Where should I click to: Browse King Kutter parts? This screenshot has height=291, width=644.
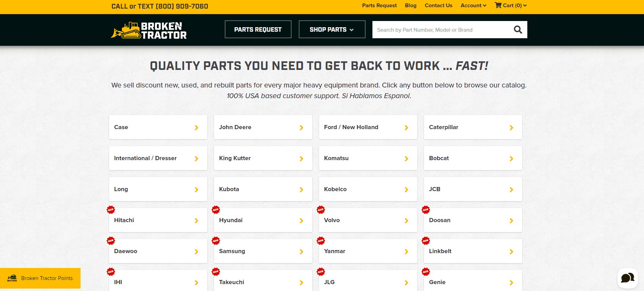(x=263, y=158)
